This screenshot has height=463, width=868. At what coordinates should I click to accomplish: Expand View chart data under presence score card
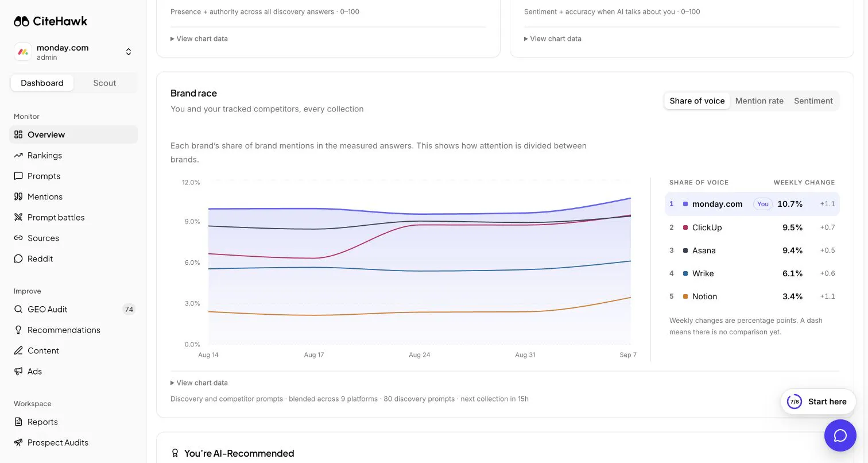click(199, 38)
